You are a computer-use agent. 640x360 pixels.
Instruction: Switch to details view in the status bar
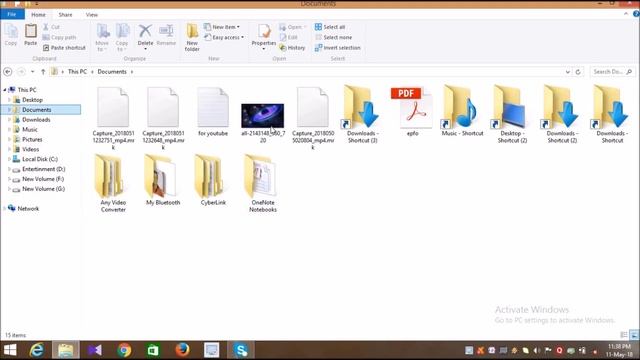pos(624,335)
